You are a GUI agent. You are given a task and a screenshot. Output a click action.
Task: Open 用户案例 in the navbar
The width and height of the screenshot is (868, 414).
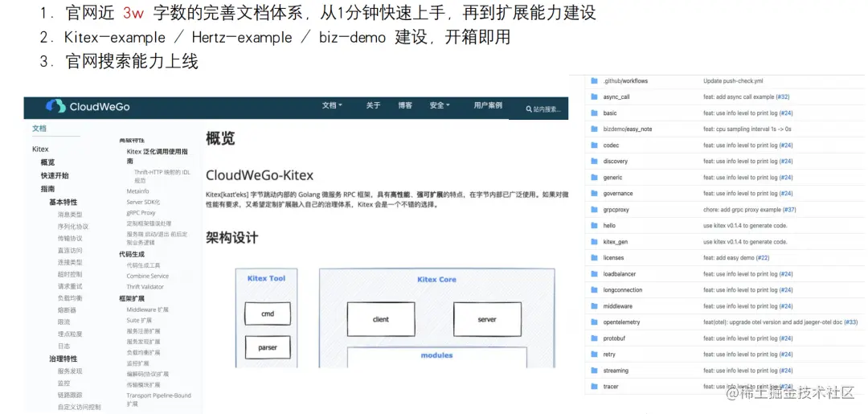(x=488, y=105)
